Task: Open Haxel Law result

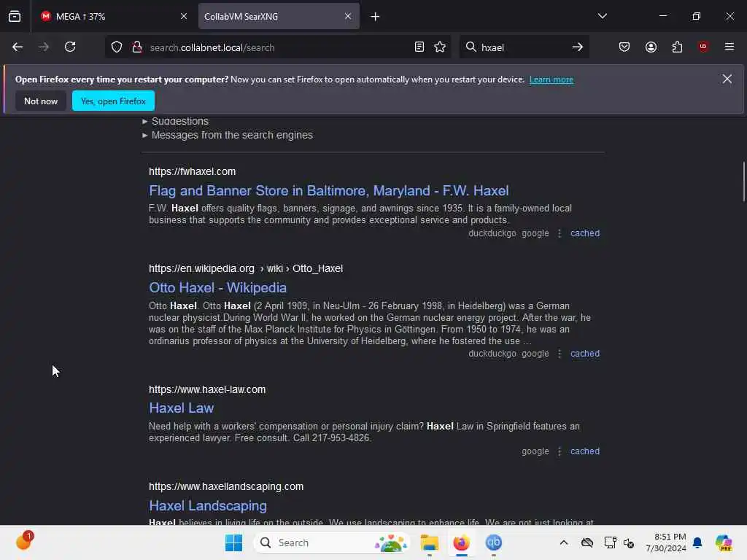Action: [x=181, y=408]
